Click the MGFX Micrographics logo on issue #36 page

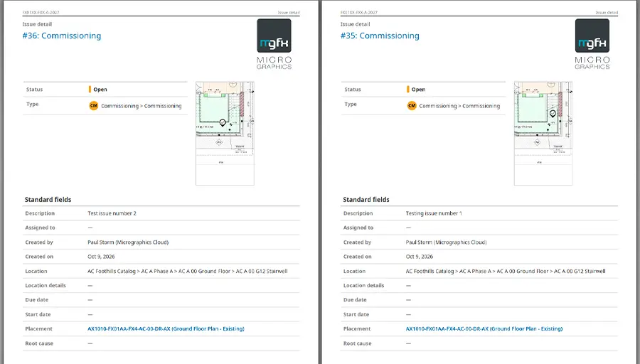coord(274,44)
